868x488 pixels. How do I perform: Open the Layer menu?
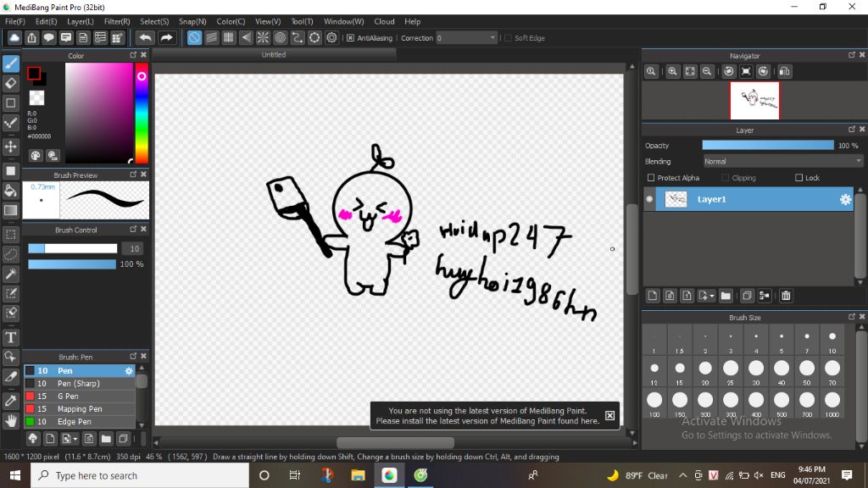(x=81, y=21)
